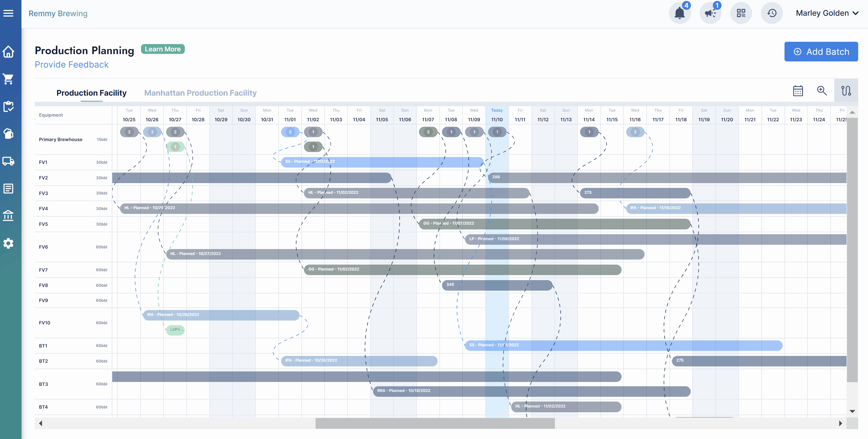Click the Learn More button

[x=163, y=49]
